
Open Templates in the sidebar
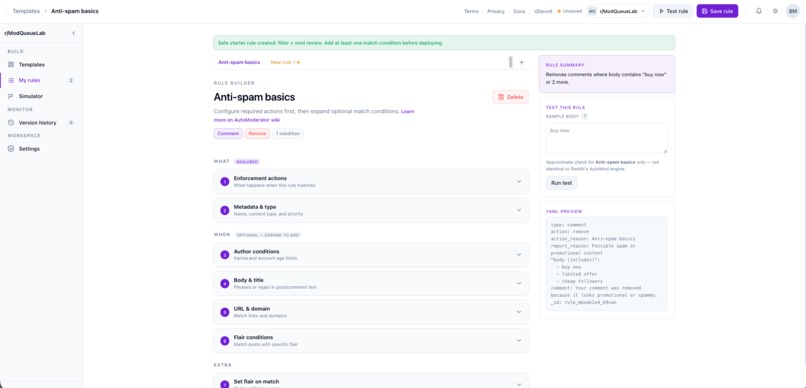point(41,65)
